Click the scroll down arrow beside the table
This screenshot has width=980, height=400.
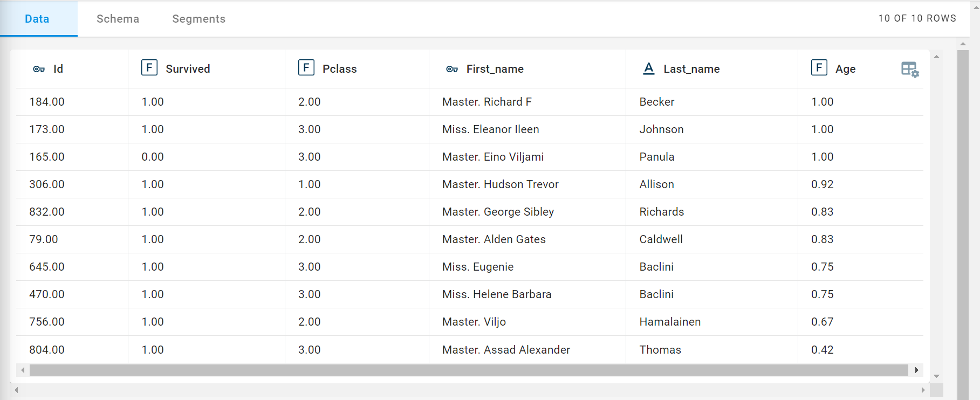pyautogui.click(x=937, y=376)
